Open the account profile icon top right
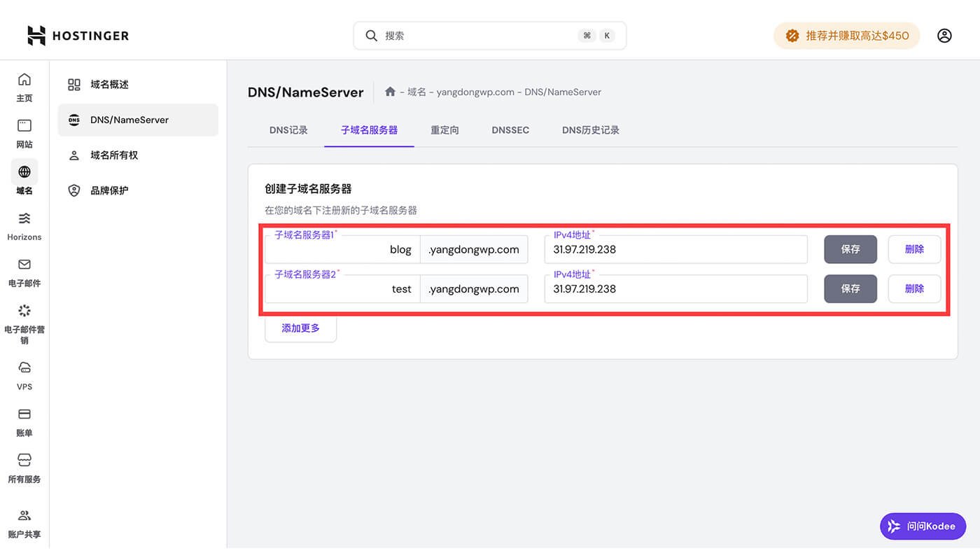The height and width of the screenshot is (560, 980). coord(944,35)
